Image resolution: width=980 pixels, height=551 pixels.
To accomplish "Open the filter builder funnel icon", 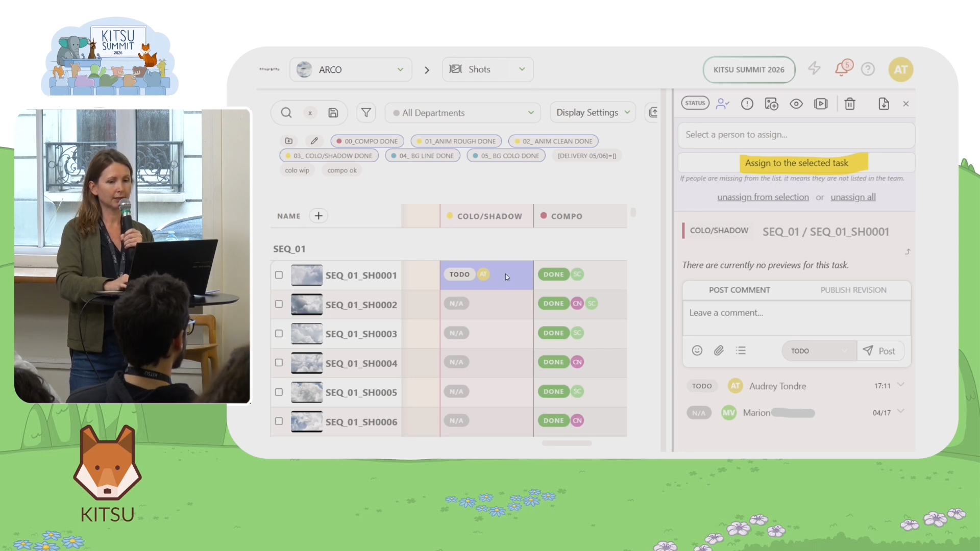I will [x=366, y=113].
